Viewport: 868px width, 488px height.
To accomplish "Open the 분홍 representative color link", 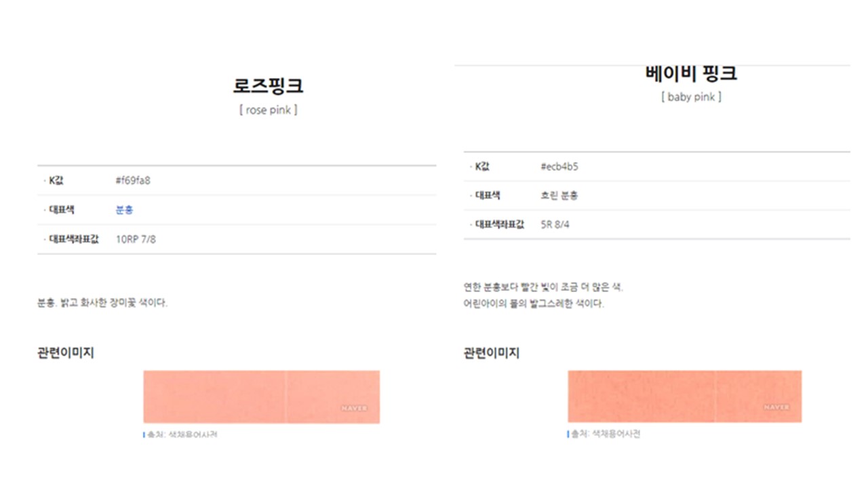I will coord(125,210).
